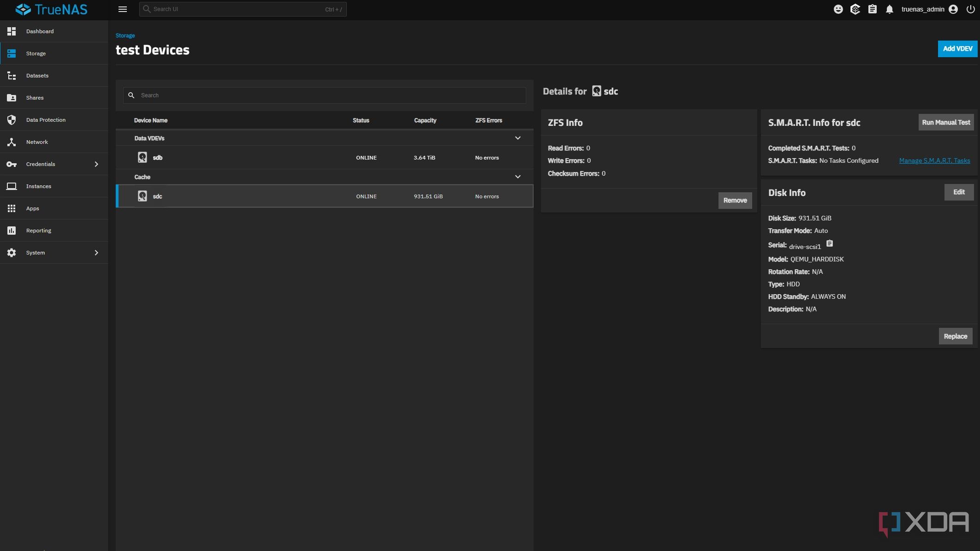980x551 pixels.
Task: Collapse the Data VDEVs group
Action: [x=518, y=138]
